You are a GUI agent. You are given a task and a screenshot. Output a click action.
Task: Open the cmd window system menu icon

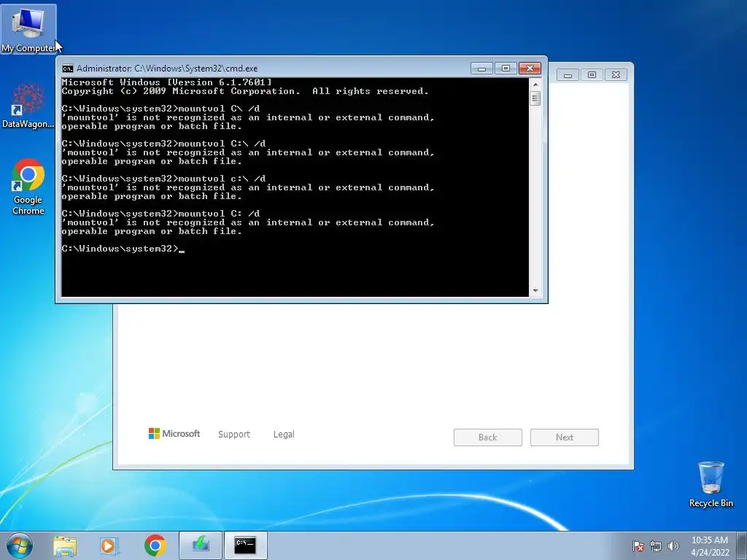point(68,69)
